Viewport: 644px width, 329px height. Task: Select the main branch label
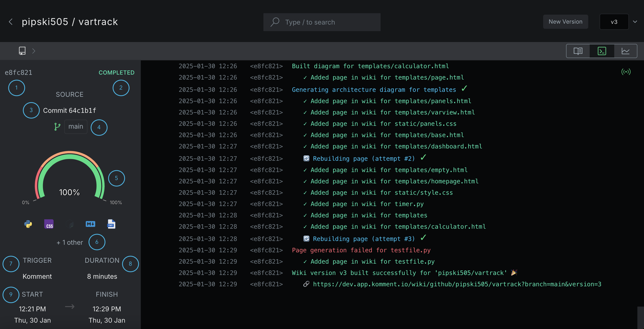[x=75, y=126]
